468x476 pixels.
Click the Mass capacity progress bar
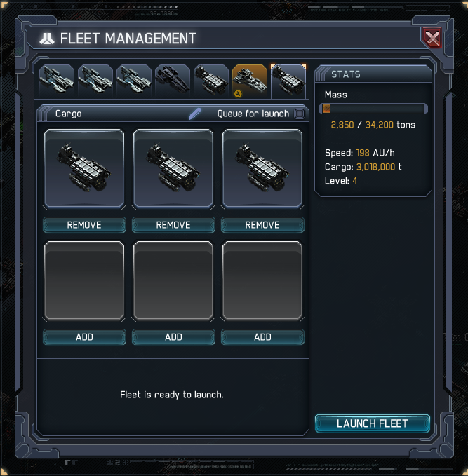(373, 109)
